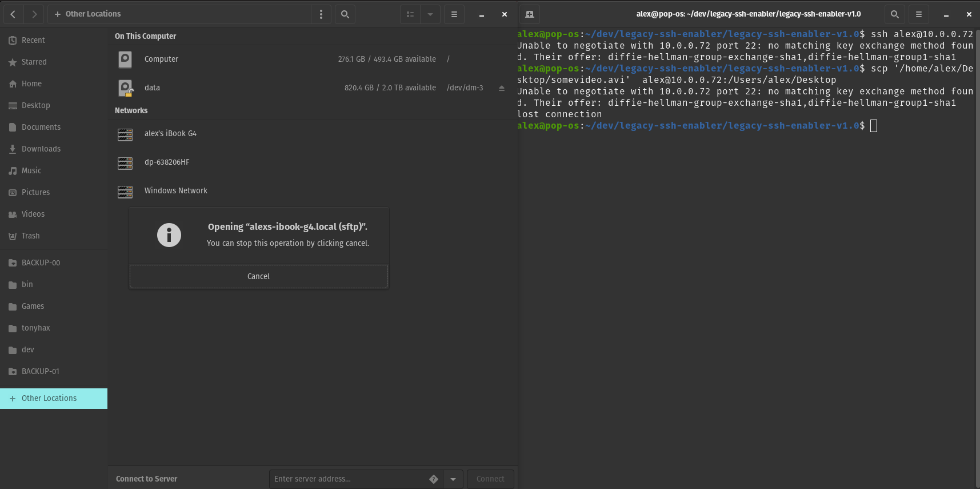Open Downloads in the sidebar
The height and width of the screenshot is (489, 980).
click(54, 149)
